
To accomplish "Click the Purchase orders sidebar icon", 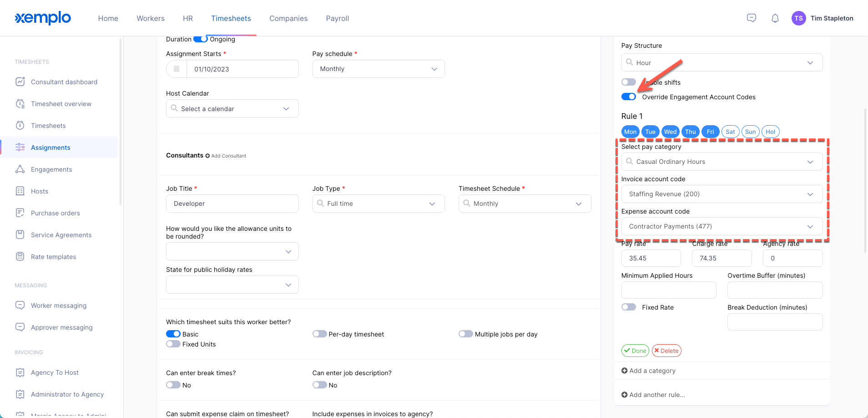I will 20,213.
